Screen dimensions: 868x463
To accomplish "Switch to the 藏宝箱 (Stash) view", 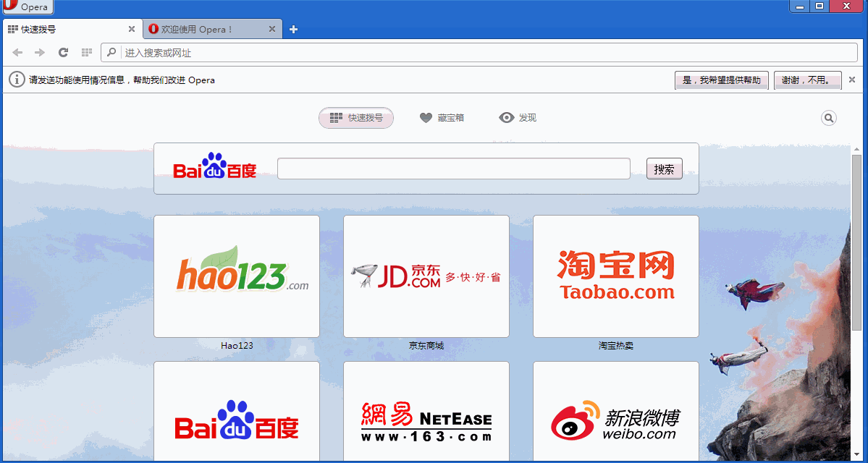I will click(442, 117).
